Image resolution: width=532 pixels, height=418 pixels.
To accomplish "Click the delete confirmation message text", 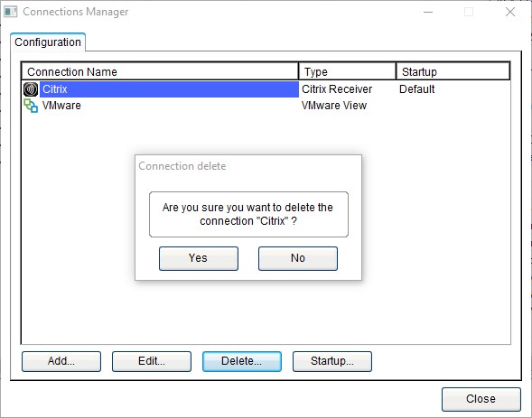I will [x=248, y=214].
